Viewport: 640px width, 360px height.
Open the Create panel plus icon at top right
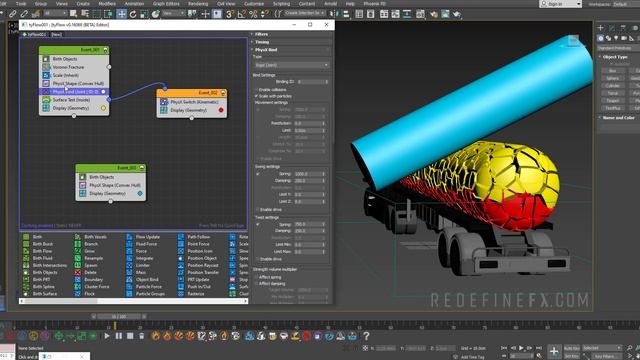point(600,28)
